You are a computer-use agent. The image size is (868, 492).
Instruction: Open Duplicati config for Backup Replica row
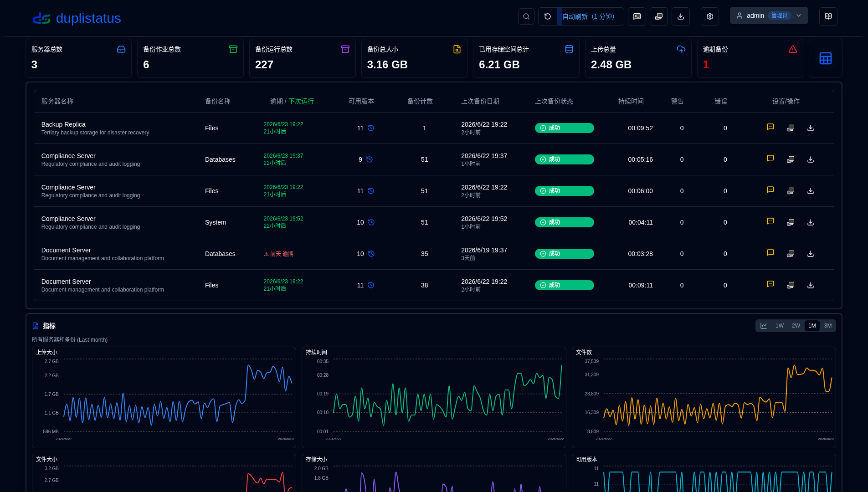click(791, 128)
